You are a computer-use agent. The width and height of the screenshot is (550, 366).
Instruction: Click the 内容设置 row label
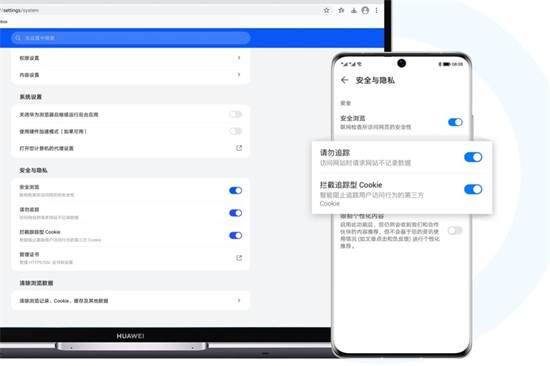click(29, 75)
